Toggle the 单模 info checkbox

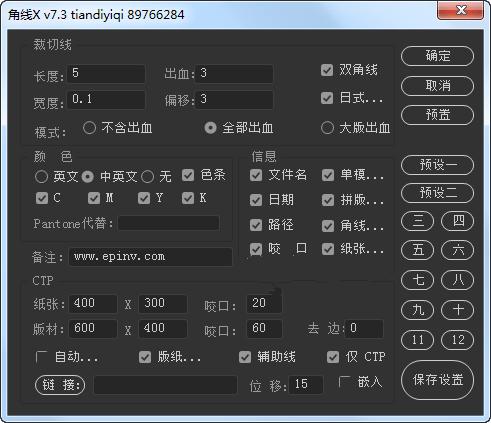pyautogui.click(x=328, y=175)
